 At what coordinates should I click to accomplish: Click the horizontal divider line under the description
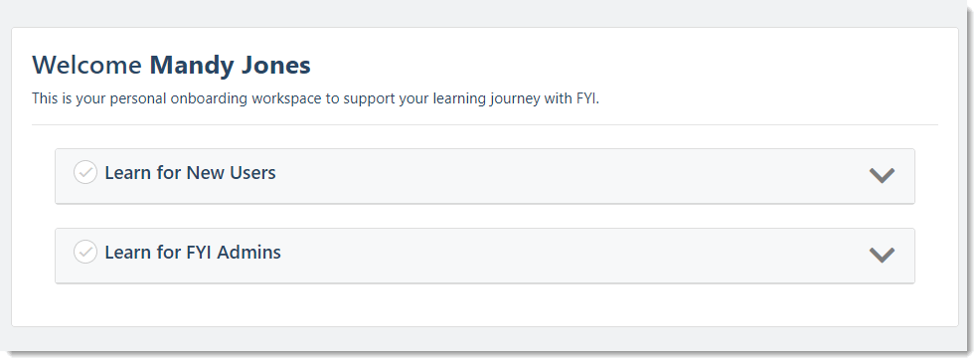click(x=485, y=124)
